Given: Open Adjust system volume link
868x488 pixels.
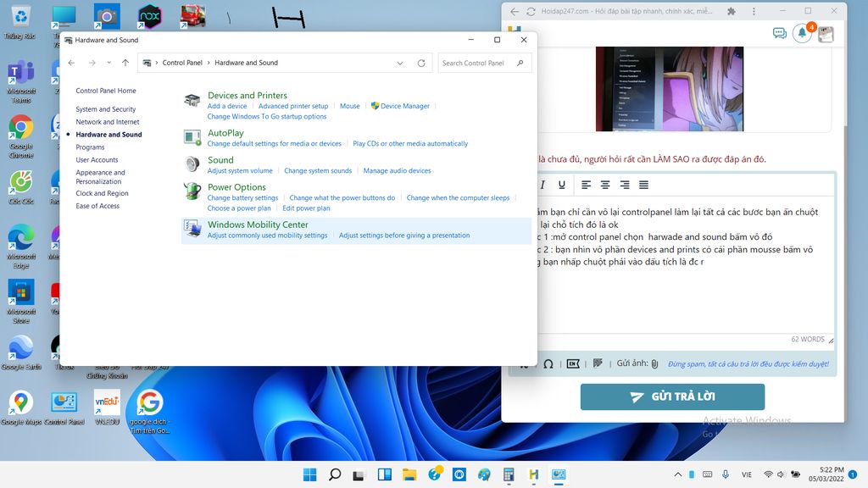Looking at the screenshot, I should pos(240,171).
